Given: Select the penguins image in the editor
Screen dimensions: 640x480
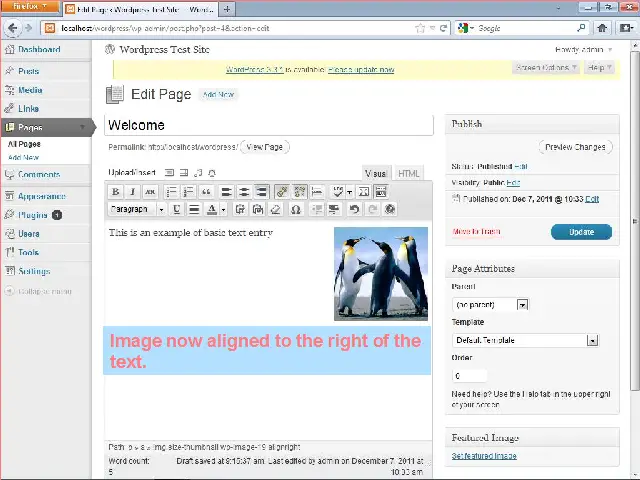Looking at the screenshot, I should click(x=381, y=273).
